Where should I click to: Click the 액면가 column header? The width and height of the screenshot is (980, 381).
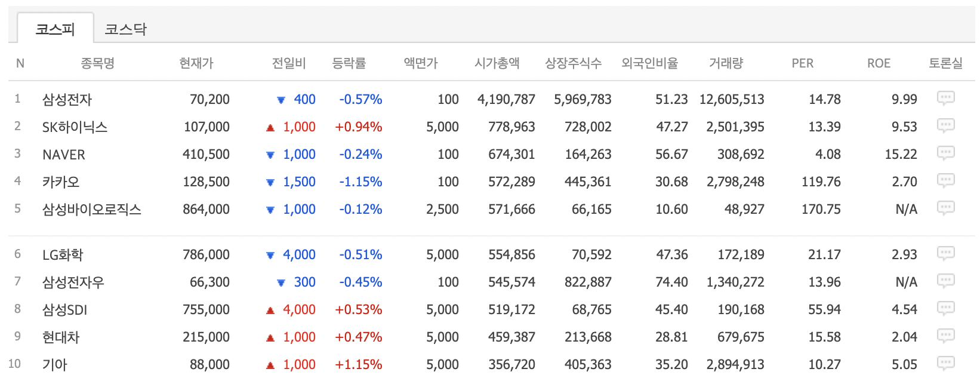pyautogui.click(x=421, y=63)
